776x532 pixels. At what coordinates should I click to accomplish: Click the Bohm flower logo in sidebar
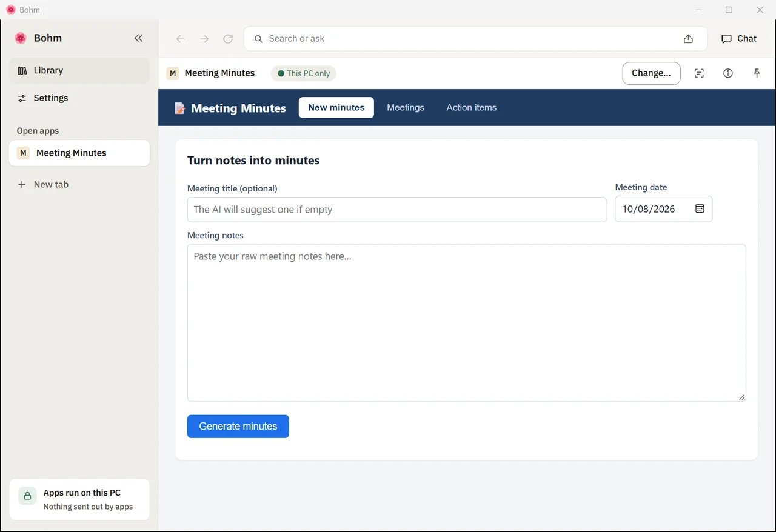21,38
